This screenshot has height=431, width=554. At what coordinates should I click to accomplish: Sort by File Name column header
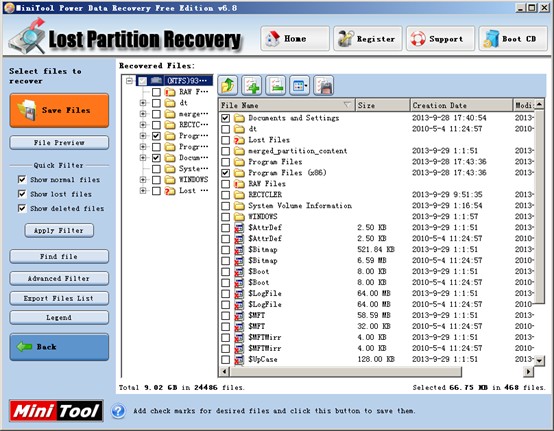coord(287,105)
